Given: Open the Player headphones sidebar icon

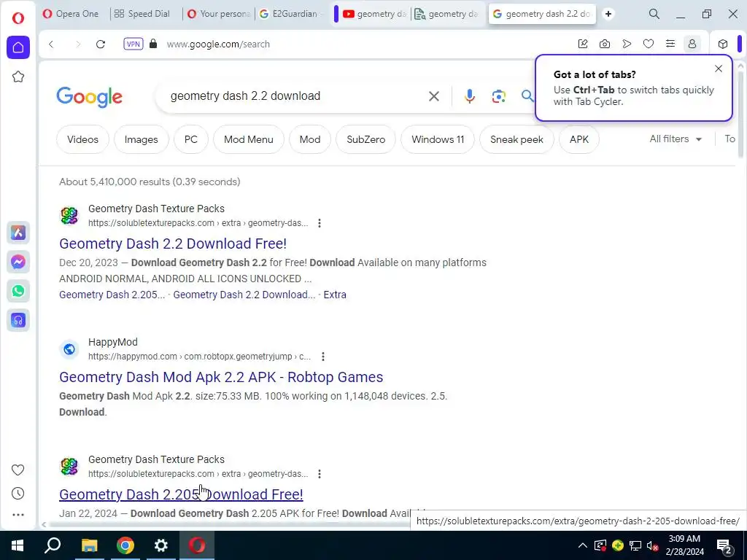Looking at the screenshot, I should pyautogui.click(x=18, y=320).
